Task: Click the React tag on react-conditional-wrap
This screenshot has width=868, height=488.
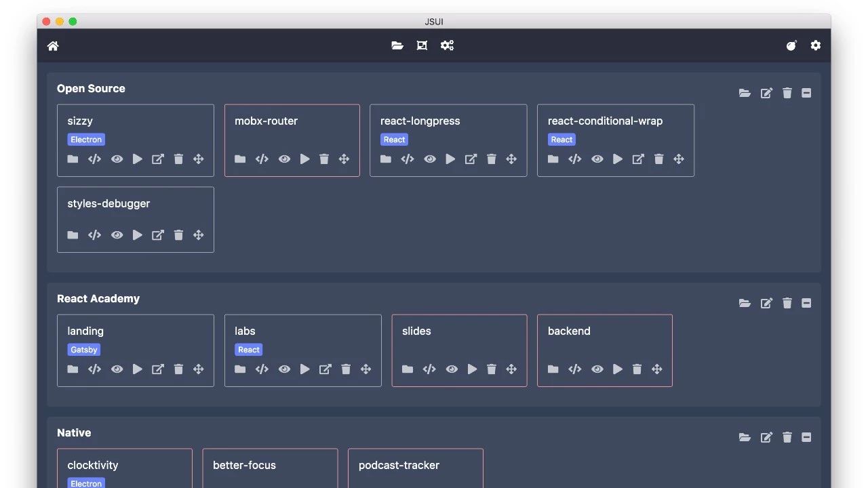Action: [561, 140]
